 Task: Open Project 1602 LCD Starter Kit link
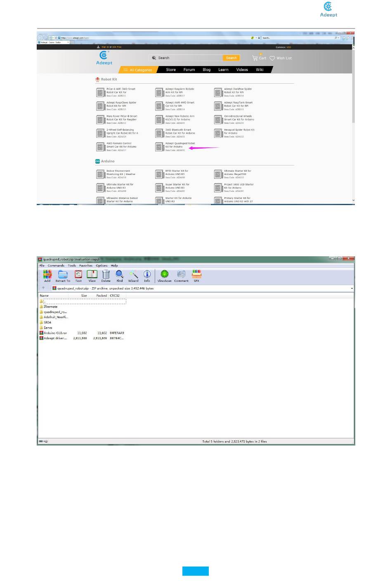tap(239, 186)
